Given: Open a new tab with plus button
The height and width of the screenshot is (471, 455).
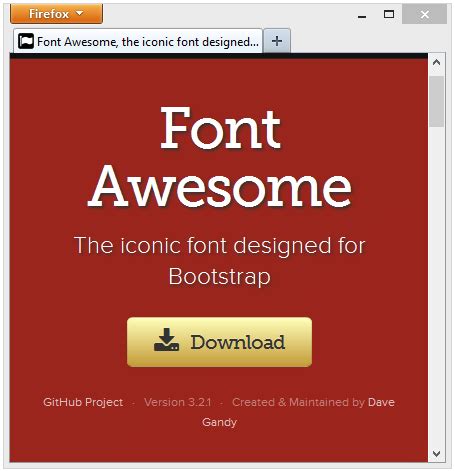Looking at the screenshot, I should [277, 41].
